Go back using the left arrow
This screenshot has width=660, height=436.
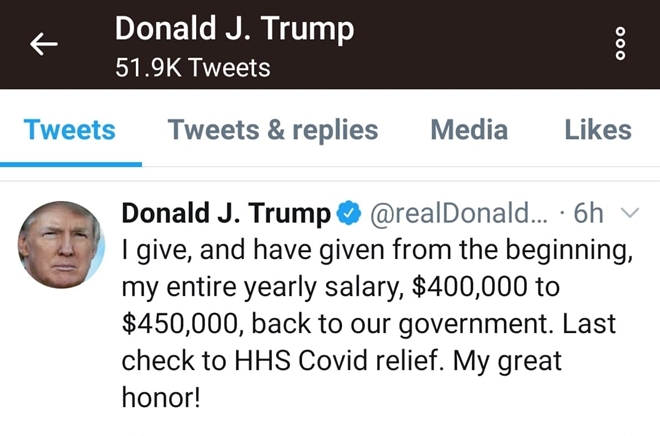[44, 44]
